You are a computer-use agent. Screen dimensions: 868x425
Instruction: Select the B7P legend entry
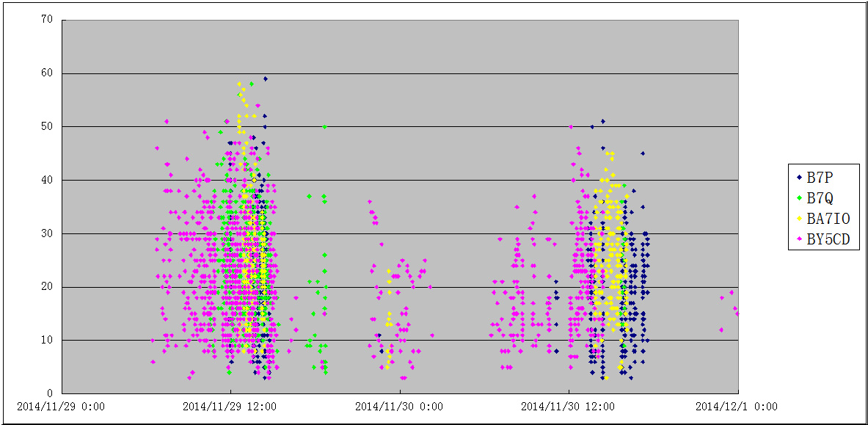click(x=815, y=178)
